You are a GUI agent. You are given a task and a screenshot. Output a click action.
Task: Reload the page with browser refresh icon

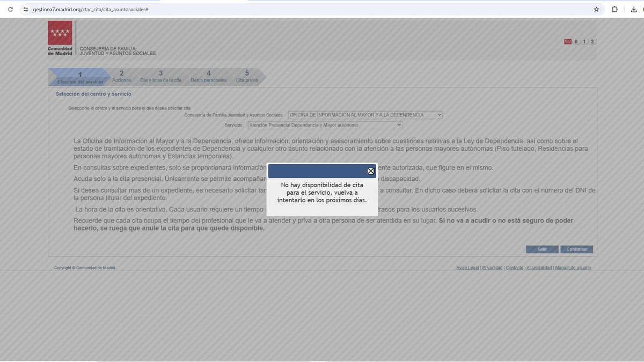10,9
